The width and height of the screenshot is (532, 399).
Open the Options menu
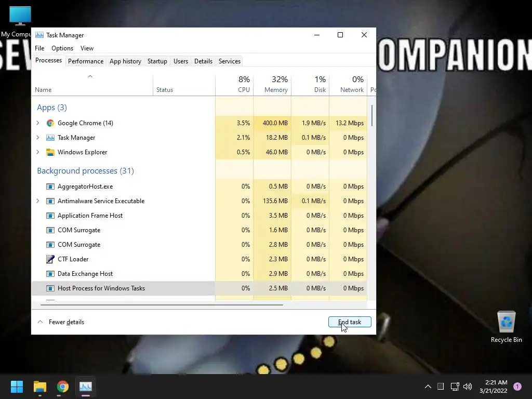coord(62,48)
